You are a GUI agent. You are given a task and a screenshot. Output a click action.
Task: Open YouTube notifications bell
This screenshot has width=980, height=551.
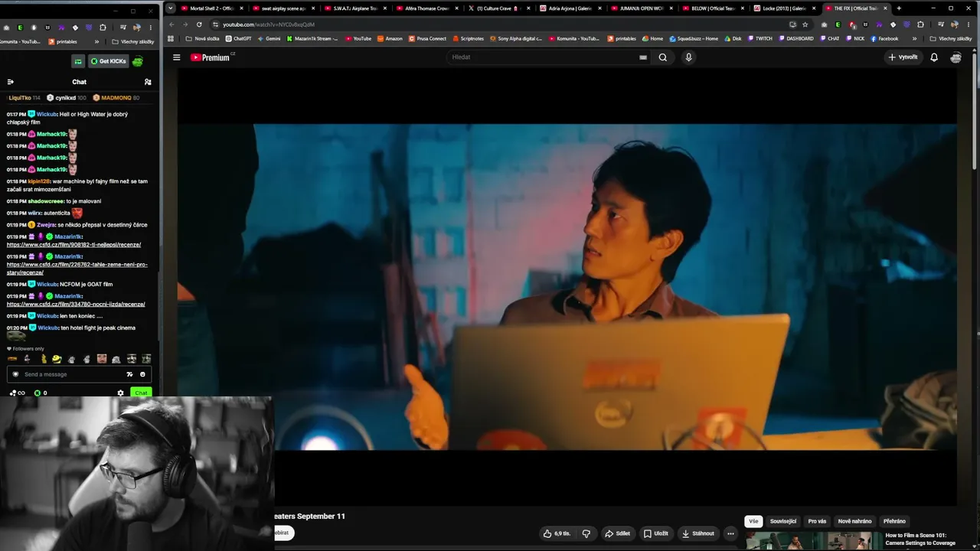[x=934, y=57]
